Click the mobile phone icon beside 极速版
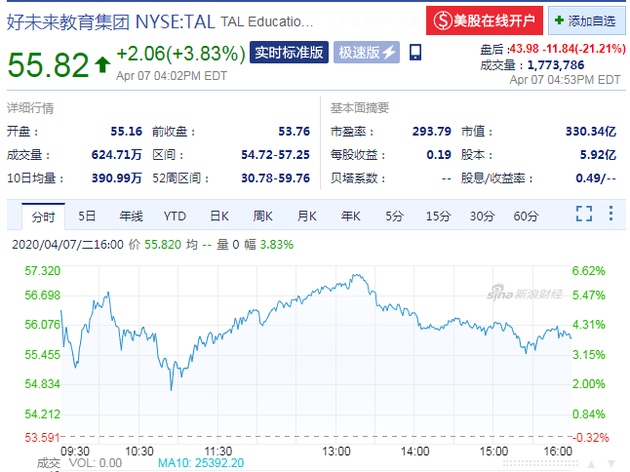 click(x=415, y=53)
